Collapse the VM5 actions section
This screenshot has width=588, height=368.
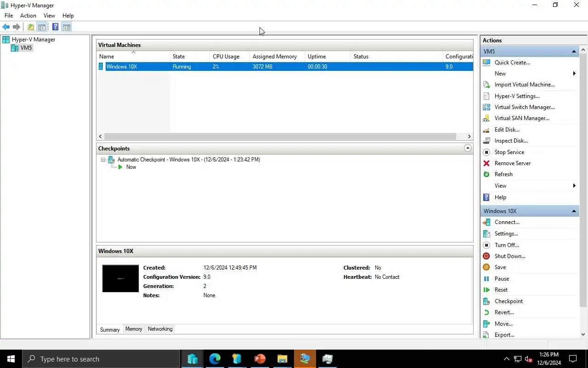(x=574, y=52)
